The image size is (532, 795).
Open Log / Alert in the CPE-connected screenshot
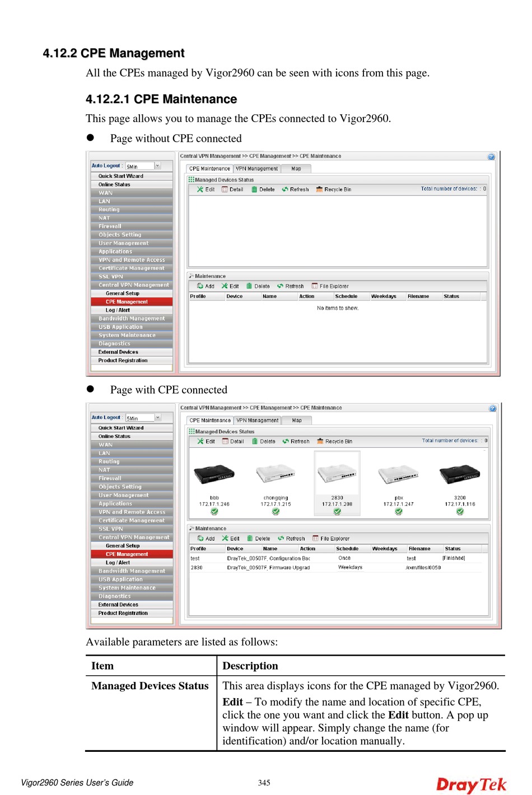[132, 562]
